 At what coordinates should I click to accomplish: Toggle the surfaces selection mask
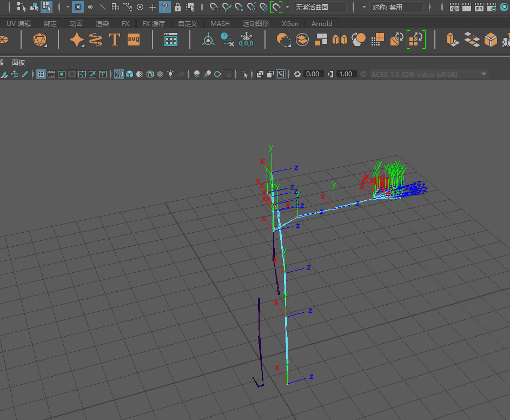[115, 7]
